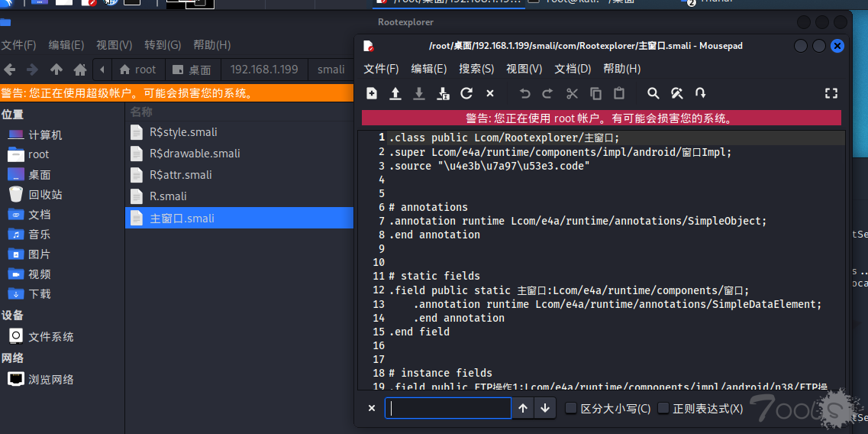Click the new document icon in Mousepad
Screen dimensions: 868x434
[x=372, y=93]
